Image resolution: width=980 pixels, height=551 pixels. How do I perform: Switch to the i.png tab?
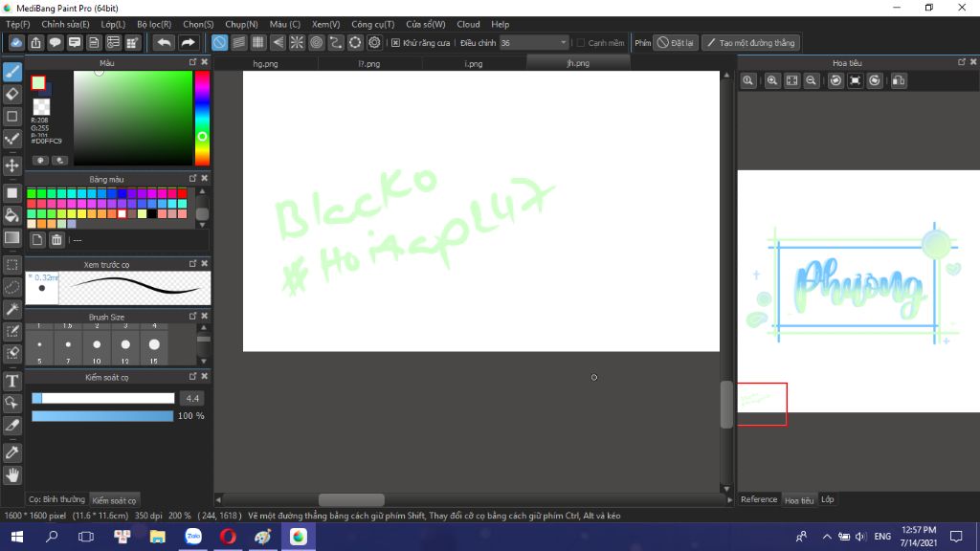473,63
